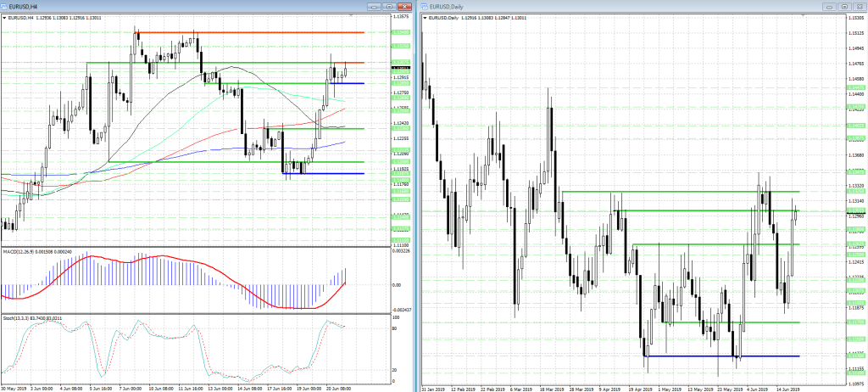Click the EURUSD,Daily window chart icon

pyautogui.click(x=426, y=6)
